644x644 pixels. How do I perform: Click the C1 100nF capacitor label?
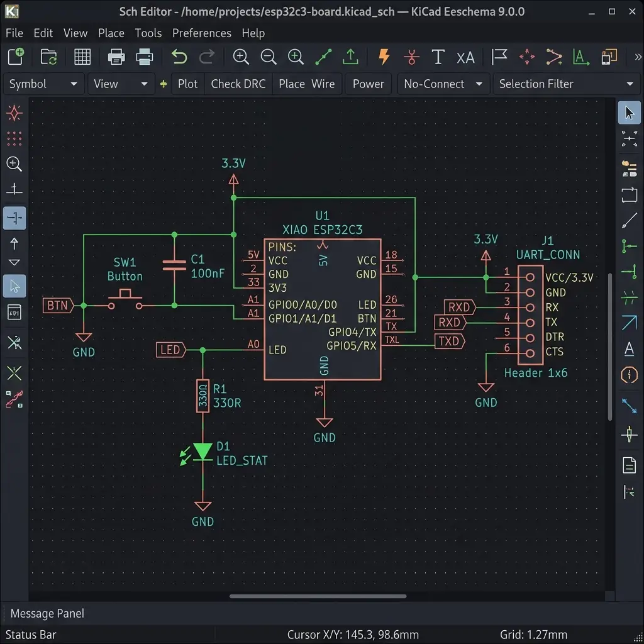(x=208, y=266)
